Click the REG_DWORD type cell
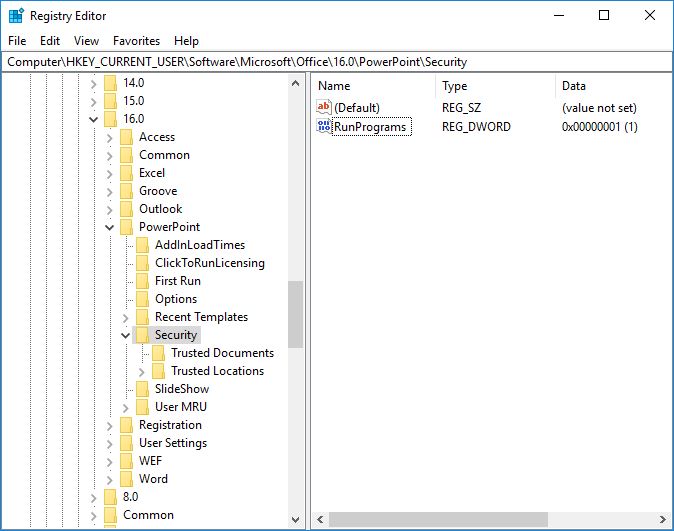The width and height of the screenshot is (674, 531). 476,127
